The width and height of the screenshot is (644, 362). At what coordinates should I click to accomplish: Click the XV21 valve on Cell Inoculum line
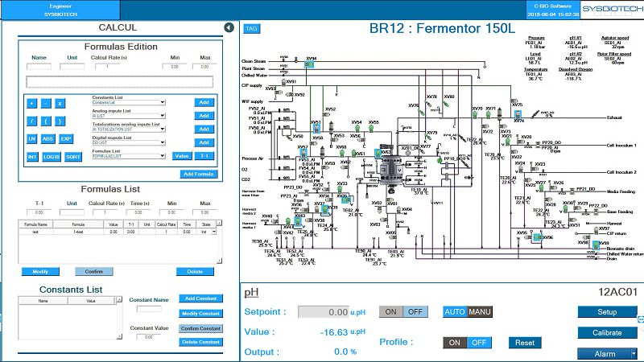pos(508,142)
